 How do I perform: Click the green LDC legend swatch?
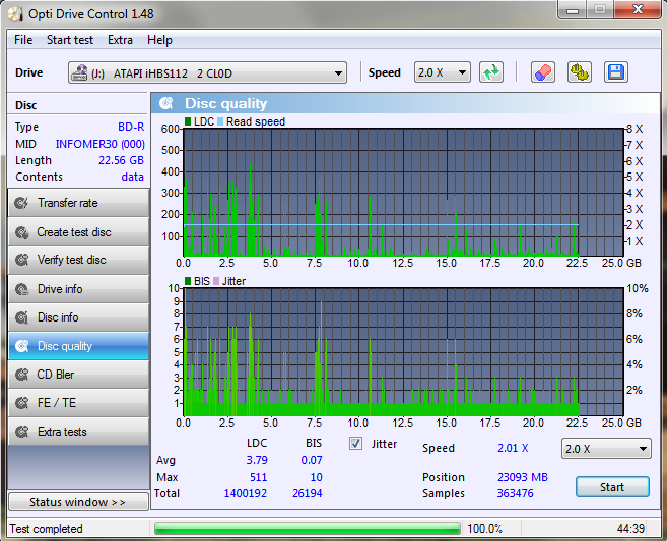click(x=188, y=122)
